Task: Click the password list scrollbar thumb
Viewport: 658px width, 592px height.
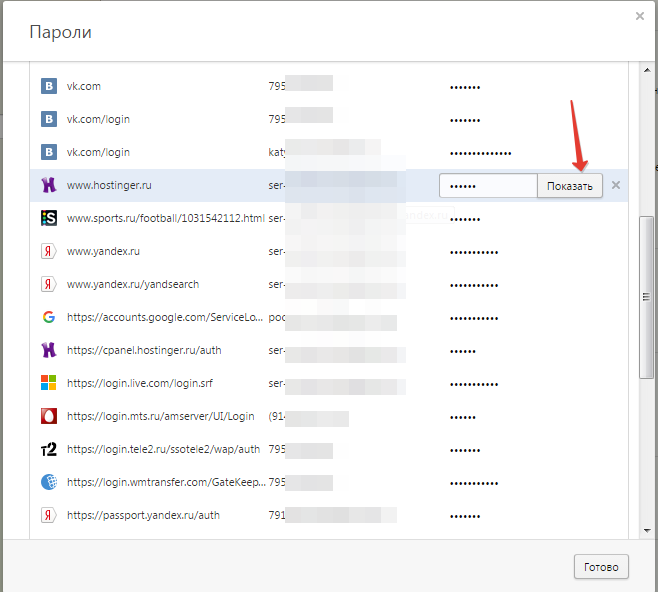Action: [x=646, y=297]
